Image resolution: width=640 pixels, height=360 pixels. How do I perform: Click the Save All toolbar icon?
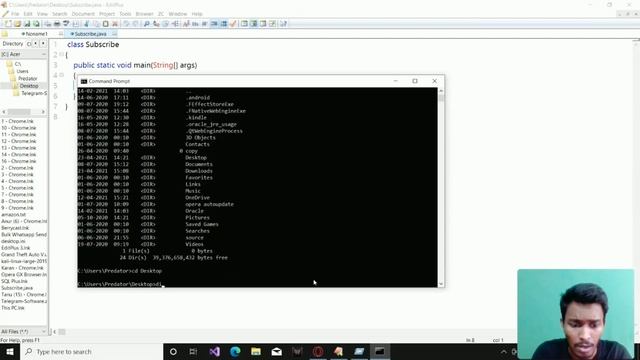pyautogui.click(x=36, y=24)
